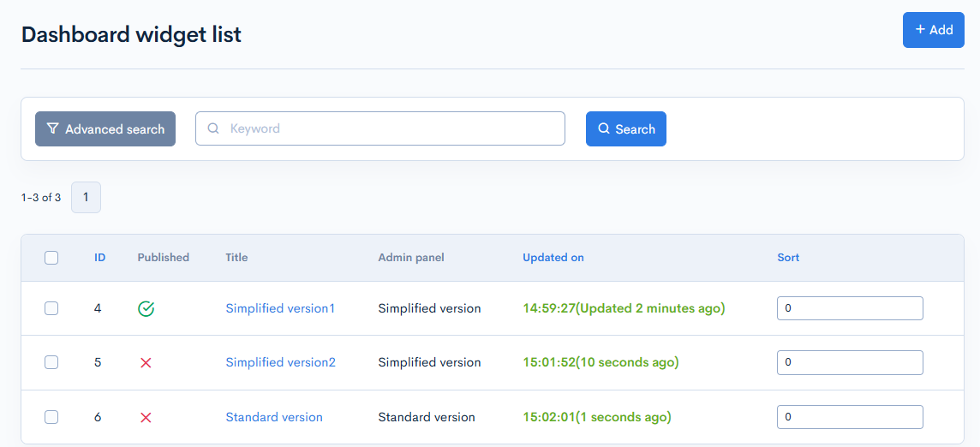Image resolution: width=980 pixels, height=447 pixels.
Task: Click the magnifier icon in the Keyword field
Action: pyautogui.click(x=213, y=128)
